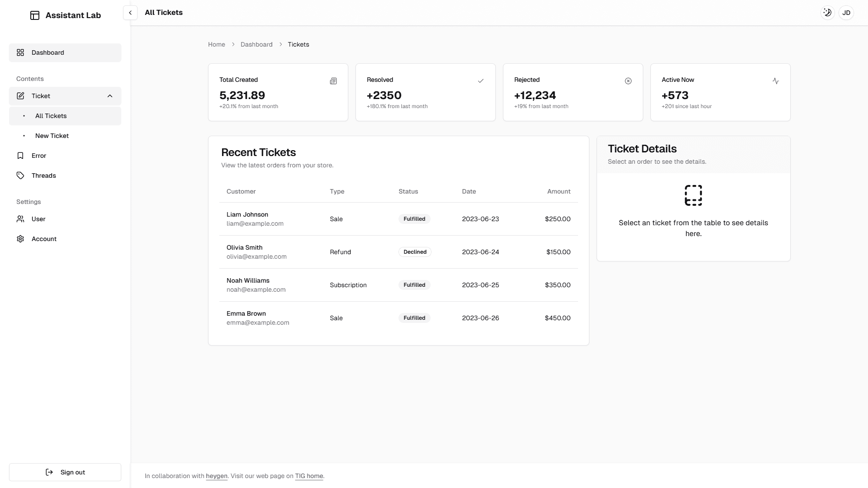Click the Error bookmark icon

[x=20, y=156]
